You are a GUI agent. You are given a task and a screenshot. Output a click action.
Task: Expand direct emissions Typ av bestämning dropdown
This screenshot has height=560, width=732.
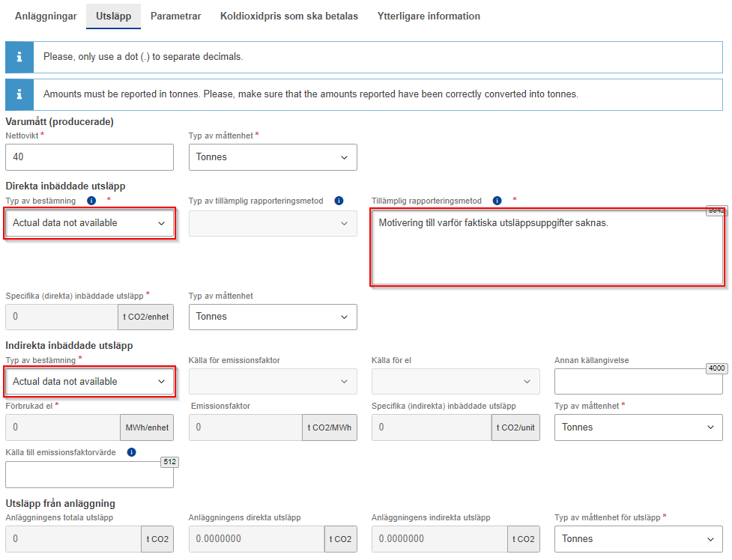[x=90, y=223]
